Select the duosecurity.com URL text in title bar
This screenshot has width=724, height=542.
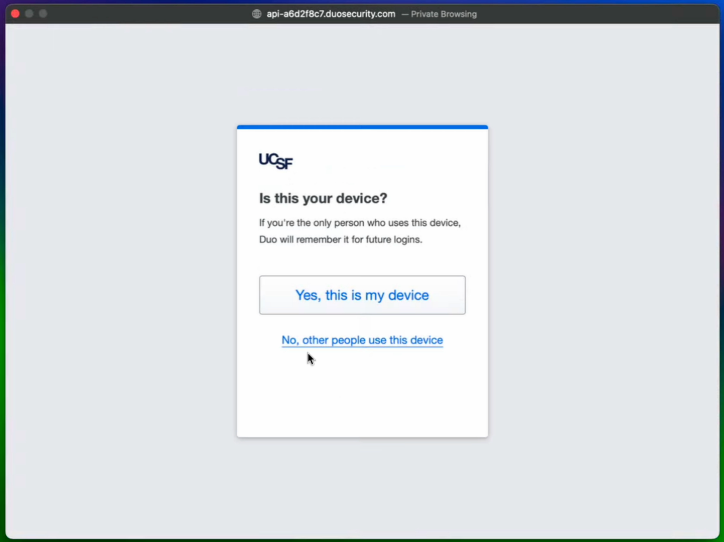pyautogui.click(x=331, y=14)
